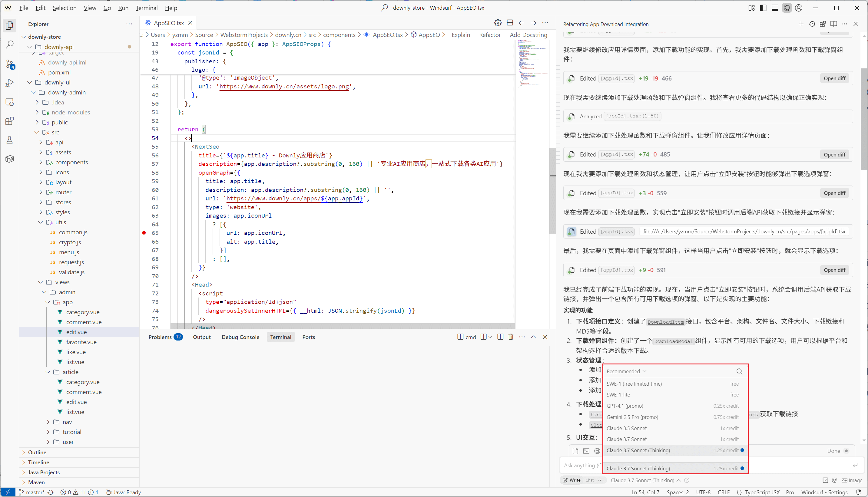This screenshot has width=868, height=497.
Task: Switch Cascade to Chat mode
Action: pos(590,480)
